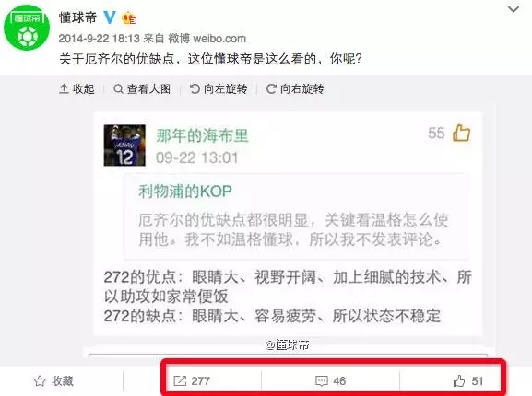
Task: Like the comment with 55 thumbs-up
Action: click(461, 133)
